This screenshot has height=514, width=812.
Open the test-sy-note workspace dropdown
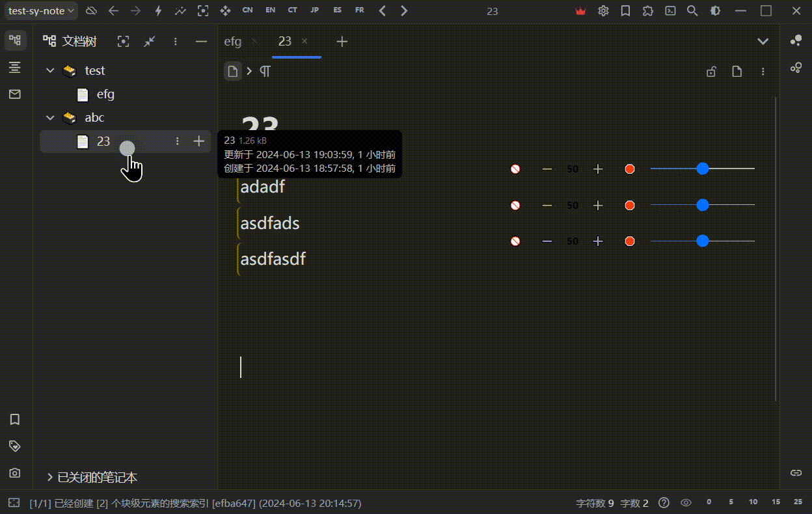[42, 11]
